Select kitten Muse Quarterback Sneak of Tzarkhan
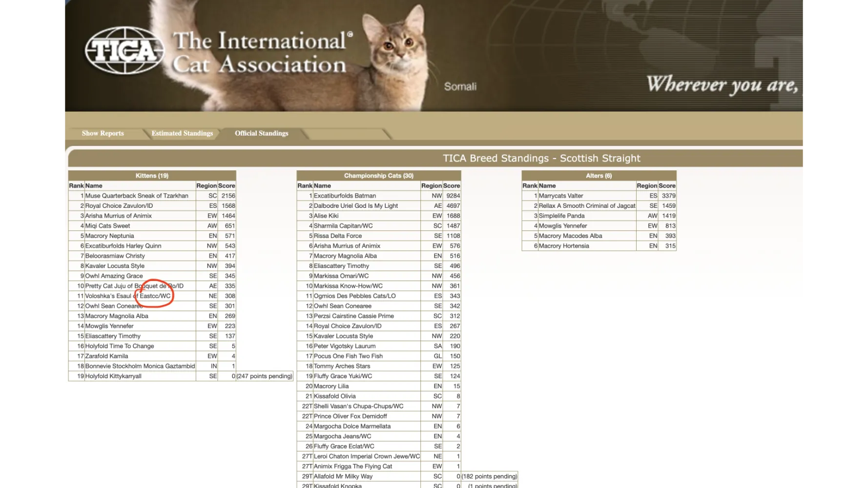The width and height of the screenshot is (868, 488). point(137,196)
